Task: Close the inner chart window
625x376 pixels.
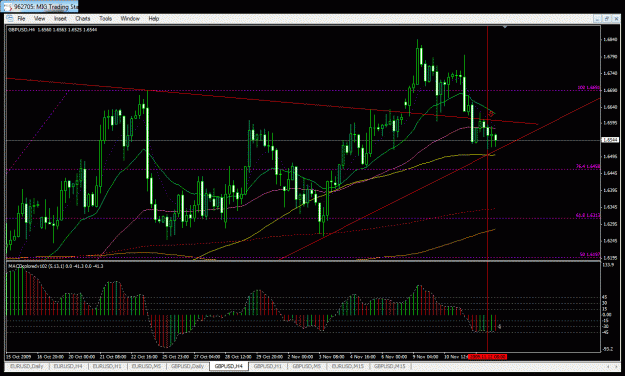Action: coord(616,19)
